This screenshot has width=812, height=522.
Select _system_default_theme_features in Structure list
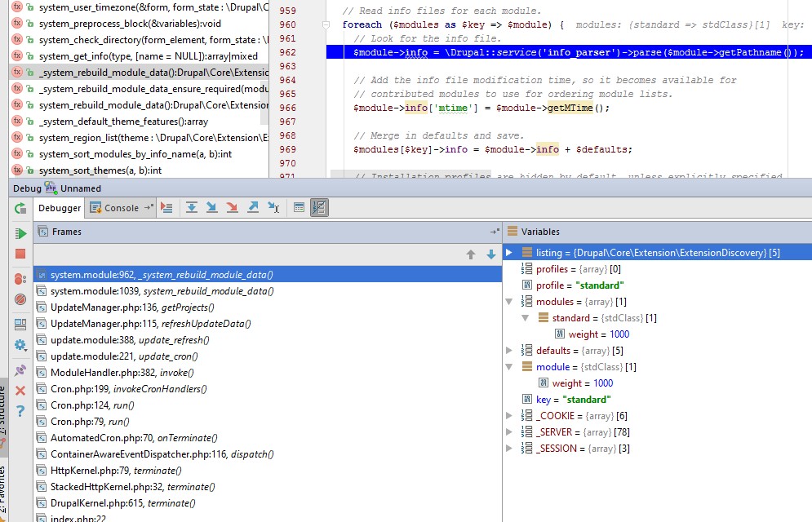point(139,122)
